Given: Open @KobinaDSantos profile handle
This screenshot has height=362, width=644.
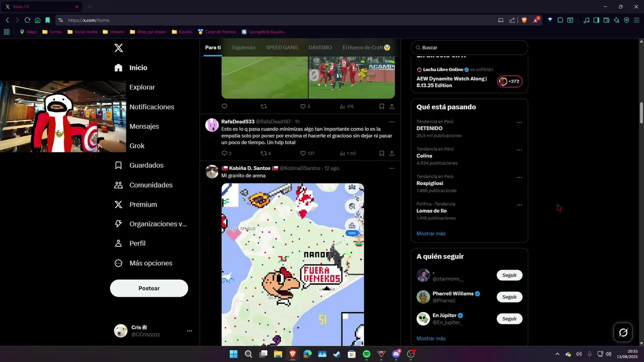Looking at the screenshot, I should tap(300, 168).
